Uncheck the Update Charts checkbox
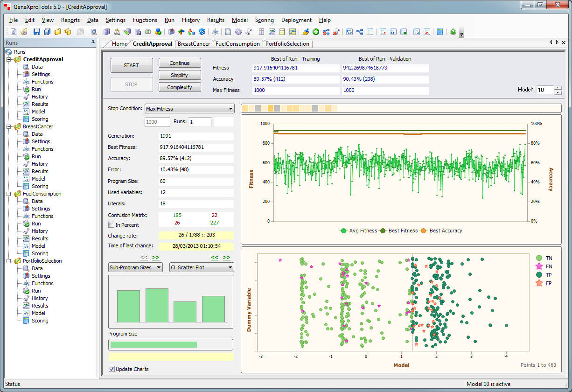This screenshot has height=392, width=572. pos(112,369)
